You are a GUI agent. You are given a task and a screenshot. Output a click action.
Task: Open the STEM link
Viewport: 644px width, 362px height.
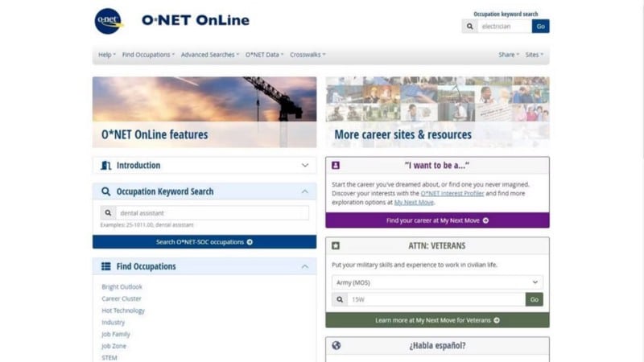[x=109, y=358]
